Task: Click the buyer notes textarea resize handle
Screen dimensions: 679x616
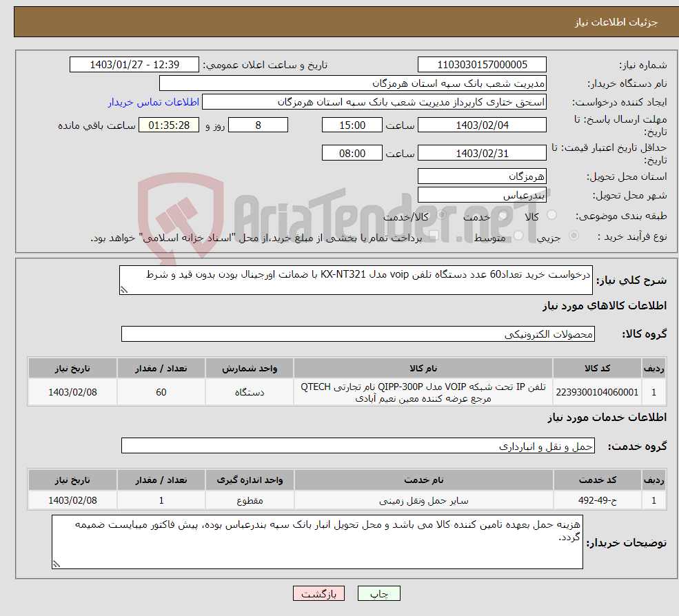Action: [x=57, y=564]
